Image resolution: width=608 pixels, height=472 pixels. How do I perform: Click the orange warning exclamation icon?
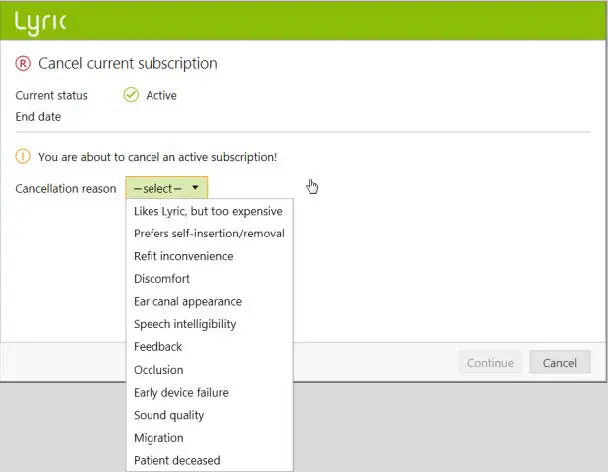pos(23,157)
